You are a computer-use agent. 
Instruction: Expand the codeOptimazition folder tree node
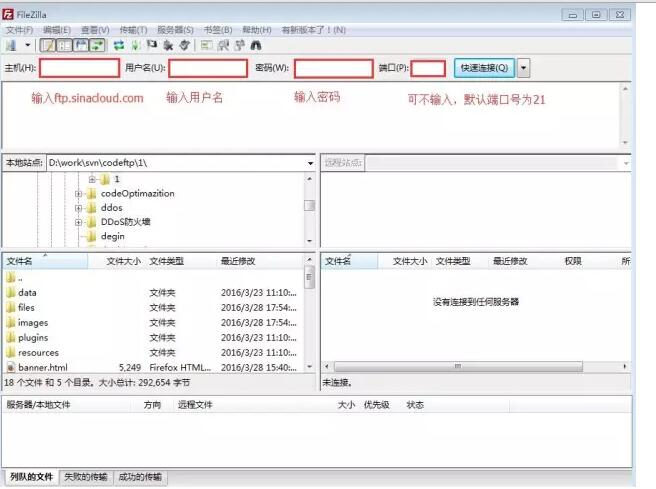pos(78,193)
